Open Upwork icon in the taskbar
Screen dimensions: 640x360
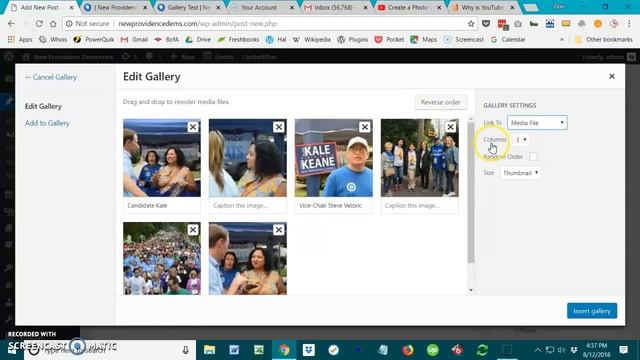[x=432, y=350]
